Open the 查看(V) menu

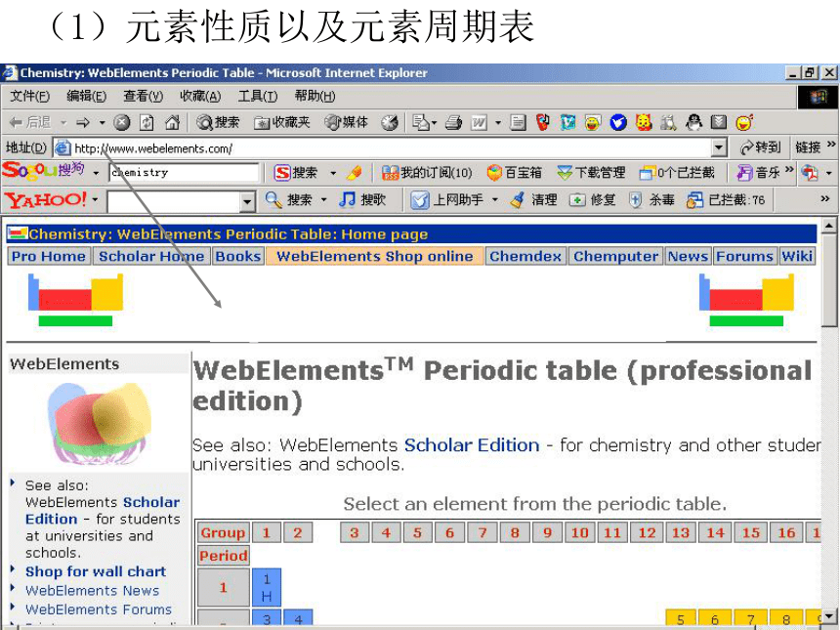tap(143, 97)
